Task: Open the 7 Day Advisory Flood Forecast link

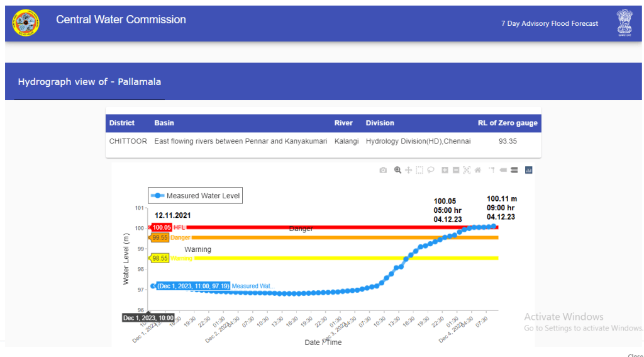Action: (549, 23)
